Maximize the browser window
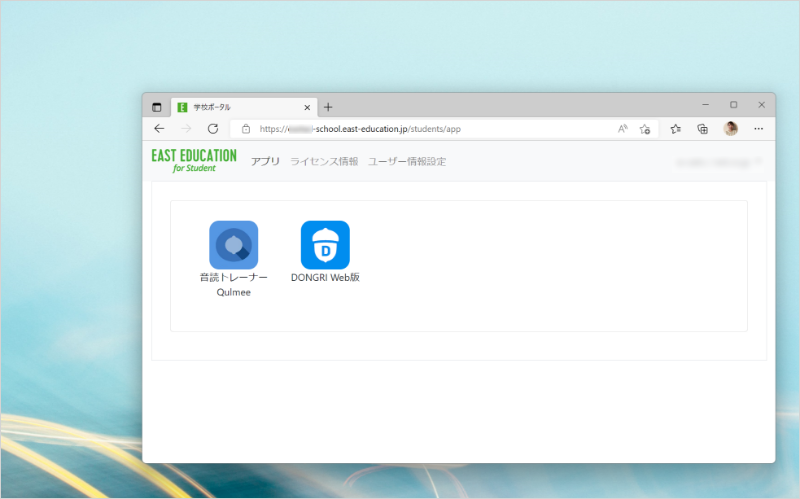 (734, 105)
